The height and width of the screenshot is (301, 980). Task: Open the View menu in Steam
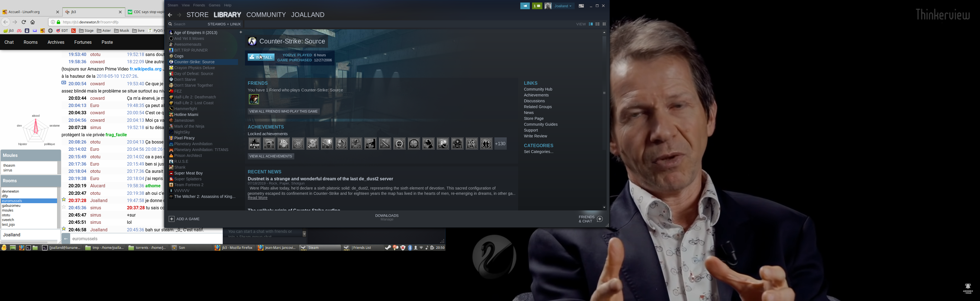click(186, 5)
